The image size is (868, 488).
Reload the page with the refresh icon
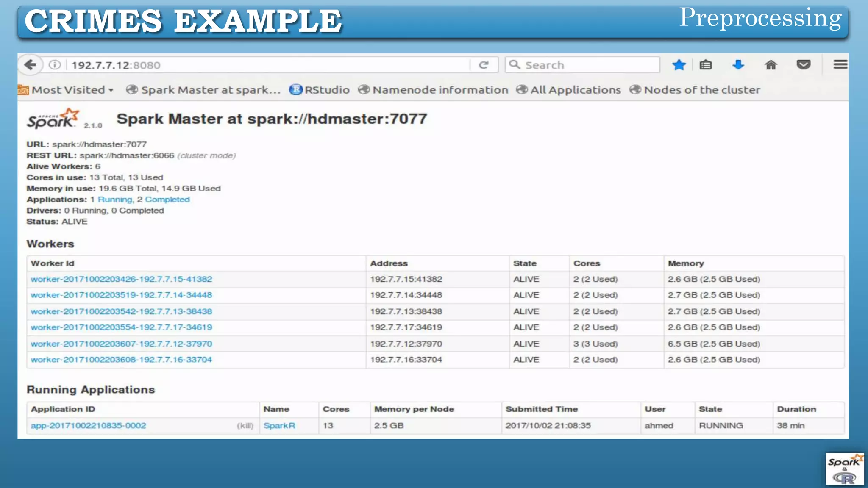pyautogui.click(x=484, y=65)
